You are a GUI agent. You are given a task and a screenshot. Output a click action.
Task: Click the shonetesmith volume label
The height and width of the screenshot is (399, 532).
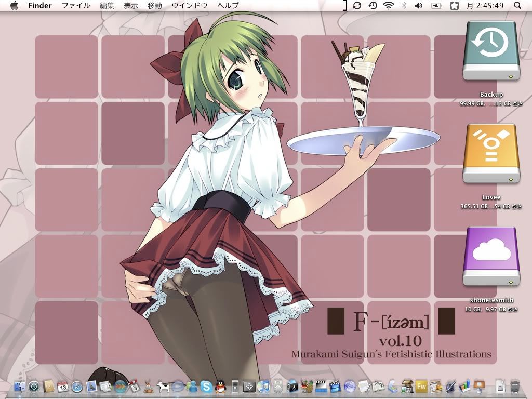coord(491,300)
